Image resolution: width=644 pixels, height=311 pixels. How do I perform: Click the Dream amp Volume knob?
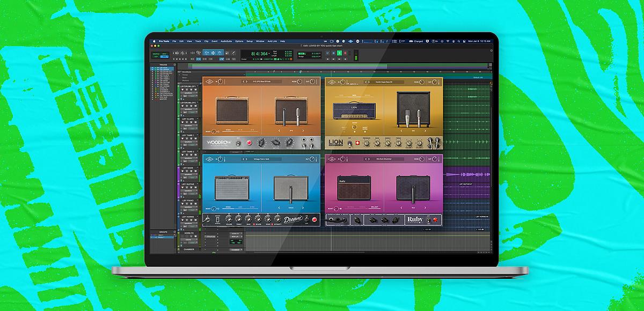(229, 219)
